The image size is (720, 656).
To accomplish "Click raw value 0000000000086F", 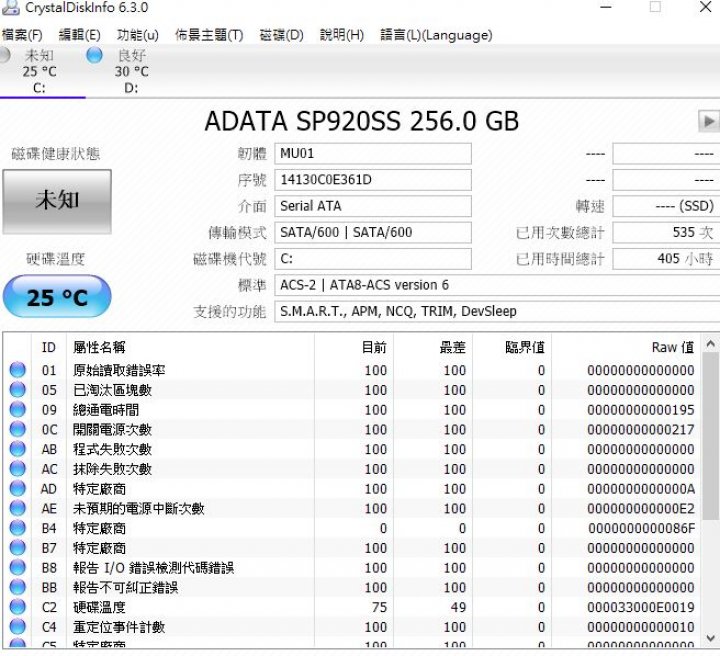I will [x=641, y=528].
